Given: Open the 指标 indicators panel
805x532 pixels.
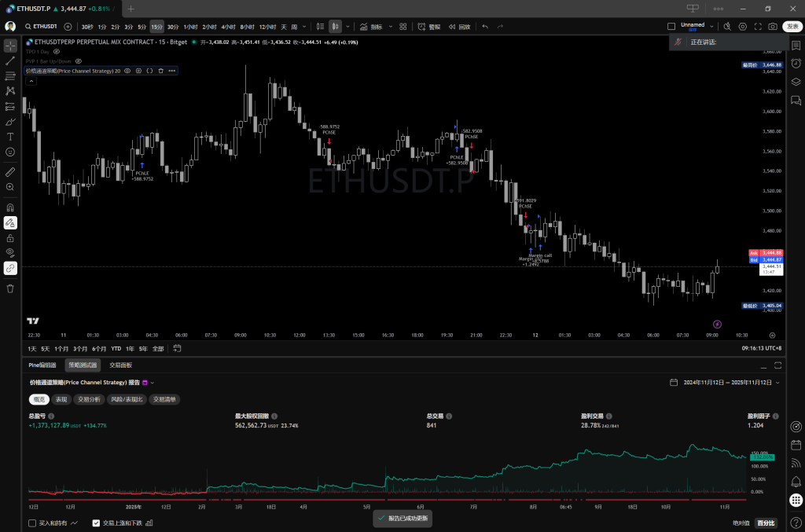Looking at the screenshot, I should click(370, 26).
